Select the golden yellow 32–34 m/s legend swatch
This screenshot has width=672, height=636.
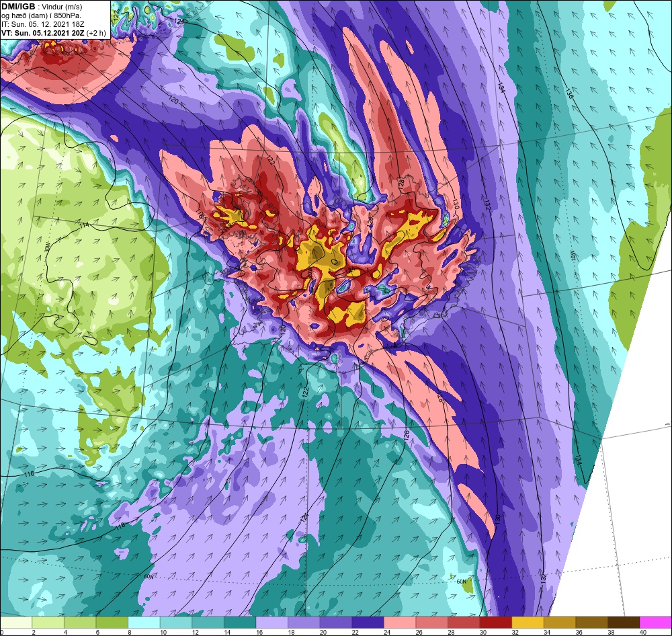[528, 623]
